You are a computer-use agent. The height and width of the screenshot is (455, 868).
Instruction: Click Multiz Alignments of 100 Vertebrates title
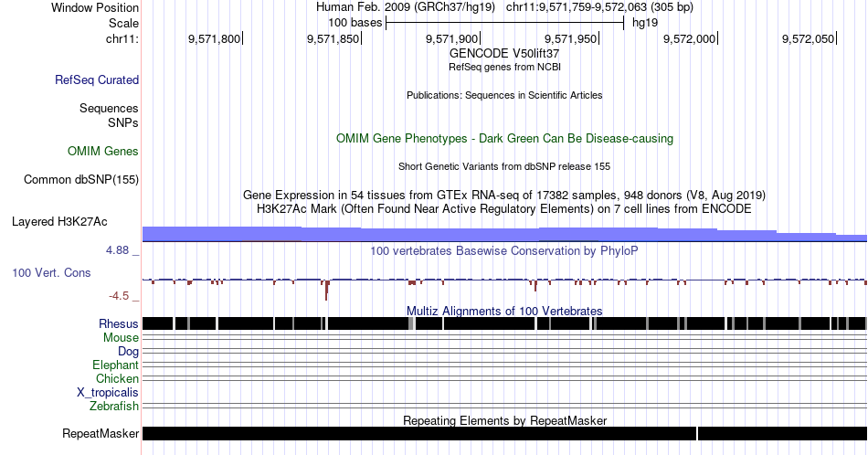coord(504,311)
